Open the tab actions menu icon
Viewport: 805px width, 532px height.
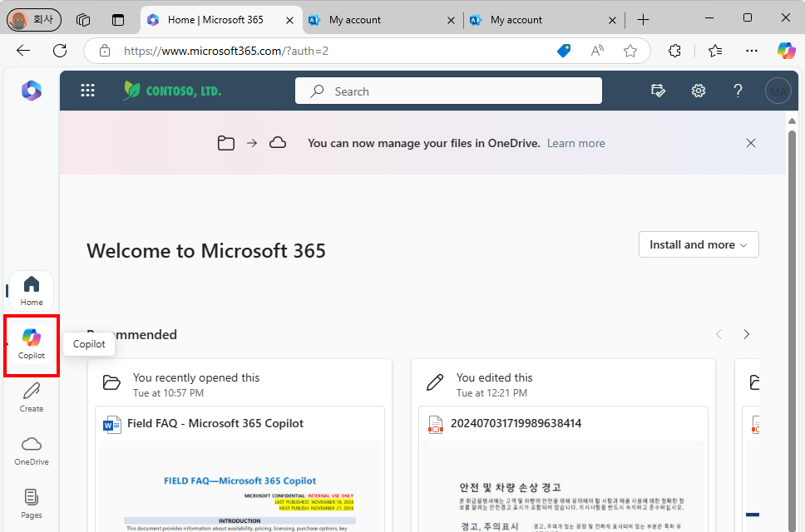pos(118,20)
